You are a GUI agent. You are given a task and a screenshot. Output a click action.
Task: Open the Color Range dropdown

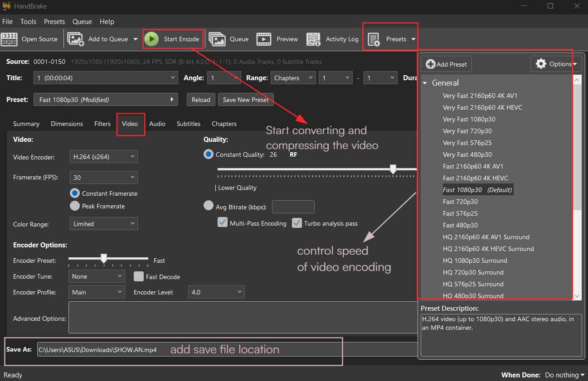tap(103, 224)
